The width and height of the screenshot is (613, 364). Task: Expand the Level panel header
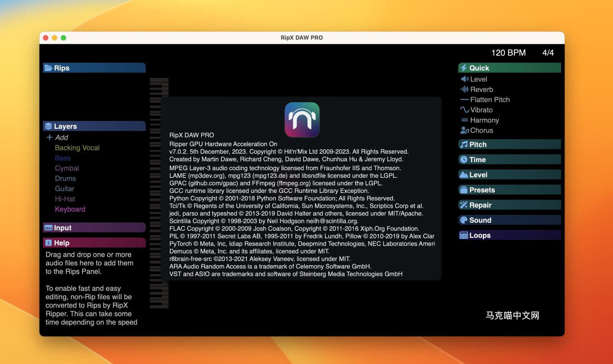[x=510, y=175]
